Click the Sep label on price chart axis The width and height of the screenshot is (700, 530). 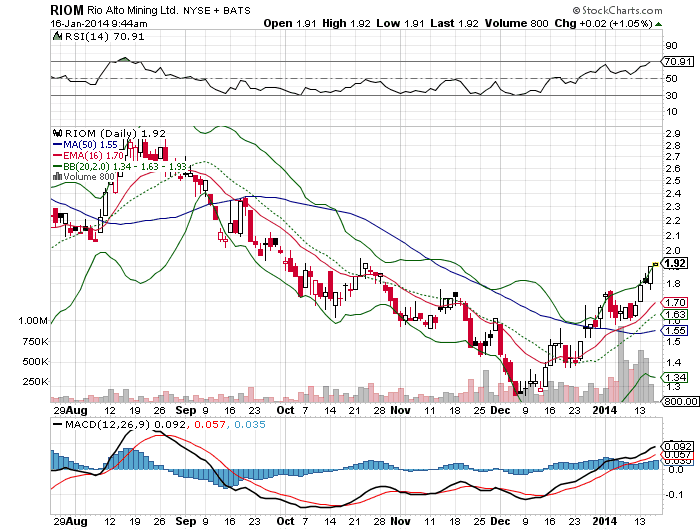pyautogui.click(x=186, y=410)
